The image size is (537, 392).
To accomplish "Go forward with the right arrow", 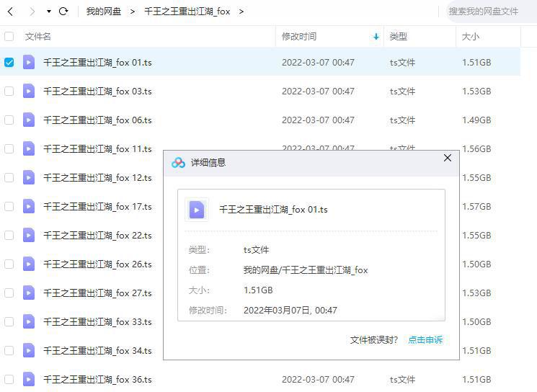I will (x=32, y=12).
